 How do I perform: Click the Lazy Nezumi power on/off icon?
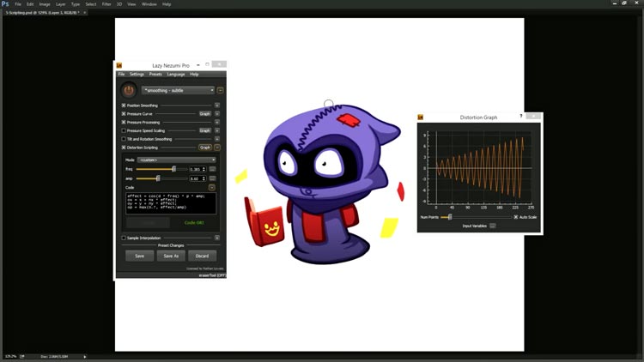(x=129, y=90)
